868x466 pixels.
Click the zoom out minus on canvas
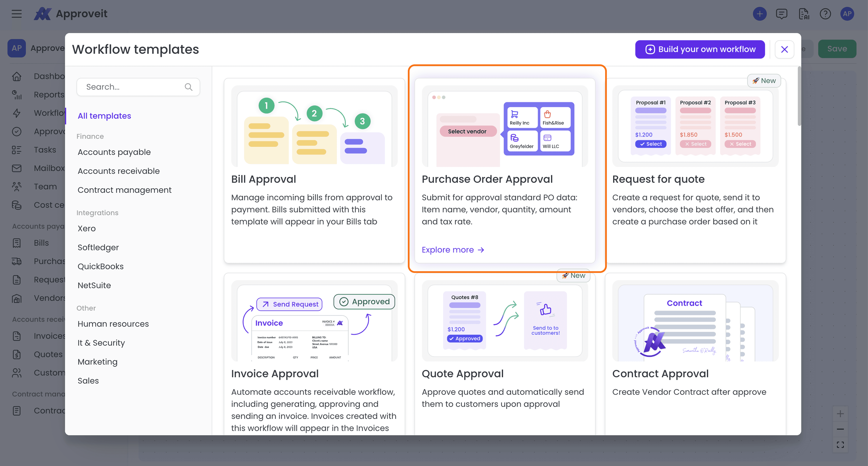840,429
